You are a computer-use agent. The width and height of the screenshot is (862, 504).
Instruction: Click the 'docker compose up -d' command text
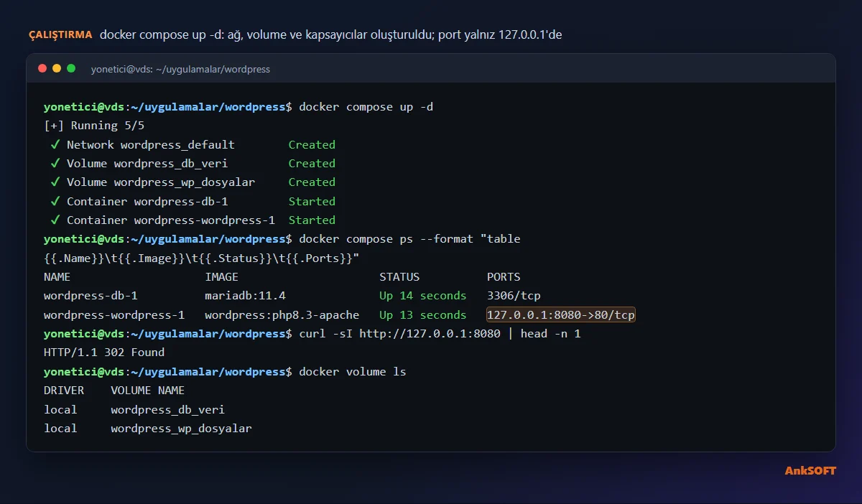(366, 107)
